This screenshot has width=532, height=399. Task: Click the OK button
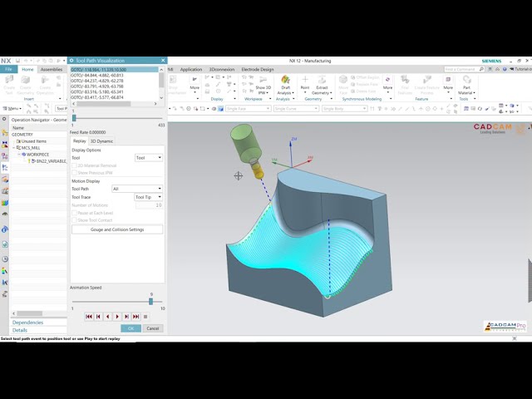click(131, 328)
